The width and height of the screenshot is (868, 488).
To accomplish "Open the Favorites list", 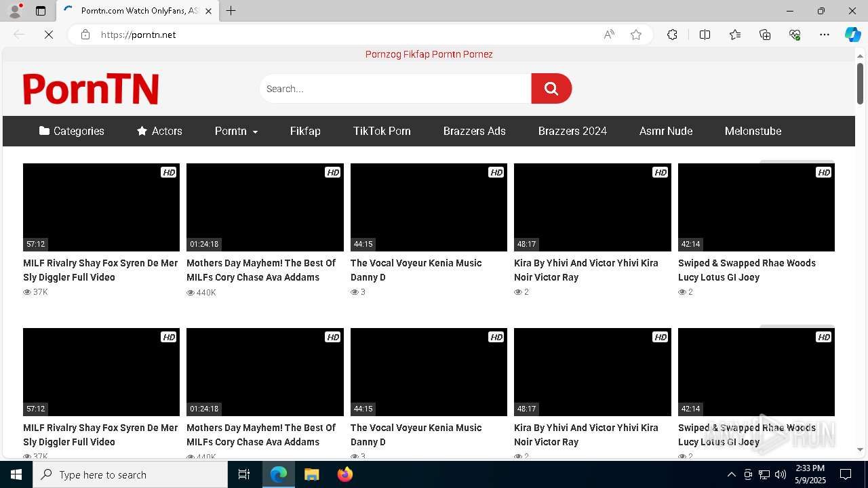I will coord(735,35).
